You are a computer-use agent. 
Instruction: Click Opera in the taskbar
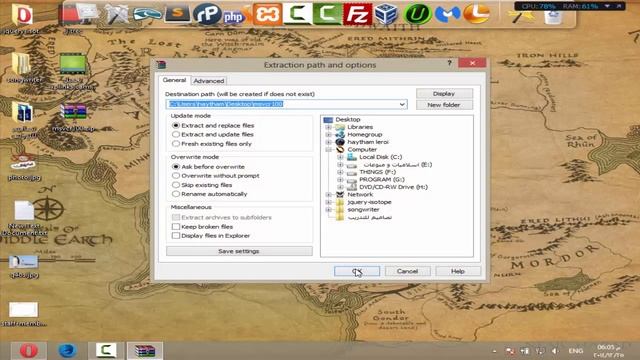pyautogui.click(x=29, y=350)
